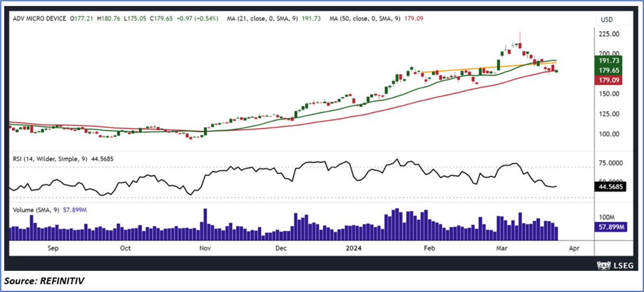Click the +0.97 (+0.54%) change value
The height and width of the screenshot is (292, 644).
click(x=198, y=18)
